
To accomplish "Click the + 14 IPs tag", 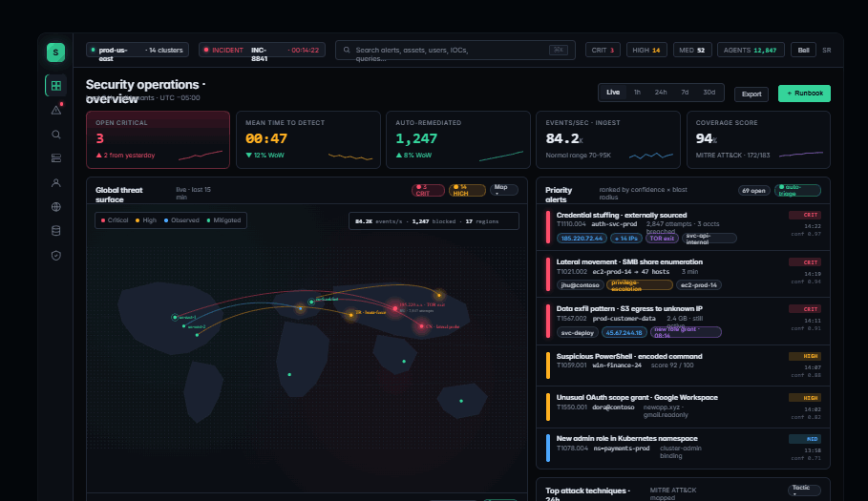I will (626, 239).
